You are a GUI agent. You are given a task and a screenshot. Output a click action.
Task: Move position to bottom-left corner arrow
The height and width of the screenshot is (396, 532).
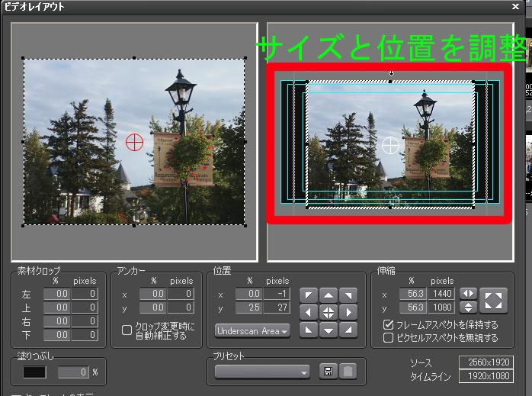[309, 330]
